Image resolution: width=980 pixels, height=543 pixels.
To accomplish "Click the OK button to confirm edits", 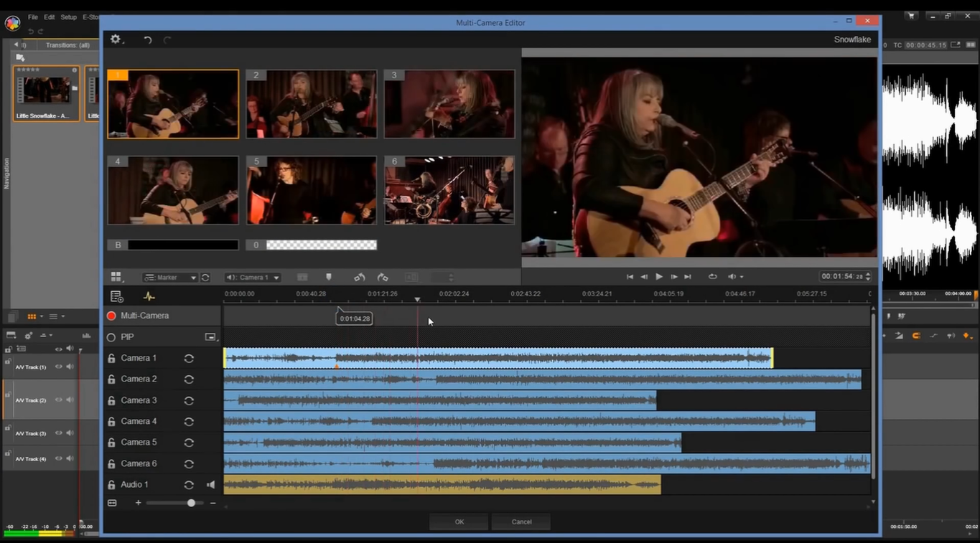I will [x=459, y=521].
